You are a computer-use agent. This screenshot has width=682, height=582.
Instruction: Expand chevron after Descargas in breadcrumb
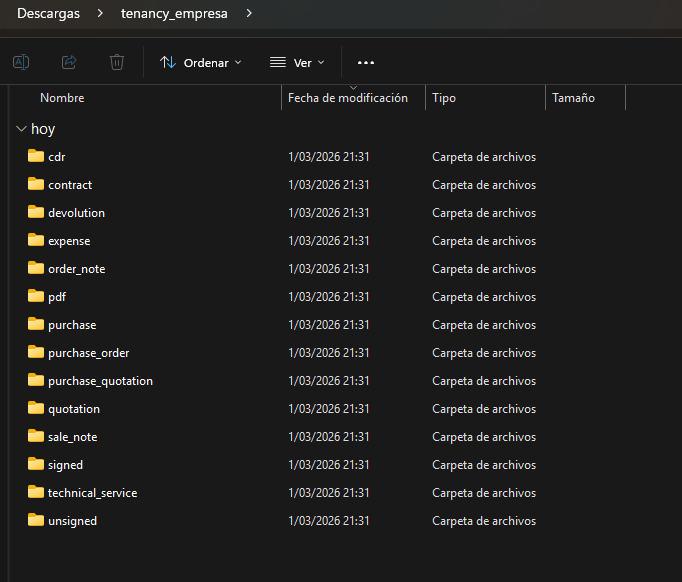pyautogui.click(x=101, y=14)
